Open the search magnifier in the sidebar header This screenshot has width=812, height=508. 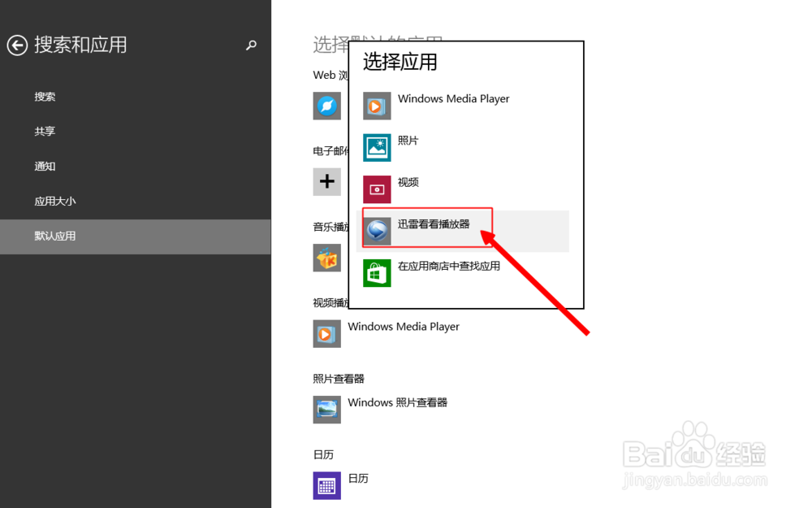(251, 45)
